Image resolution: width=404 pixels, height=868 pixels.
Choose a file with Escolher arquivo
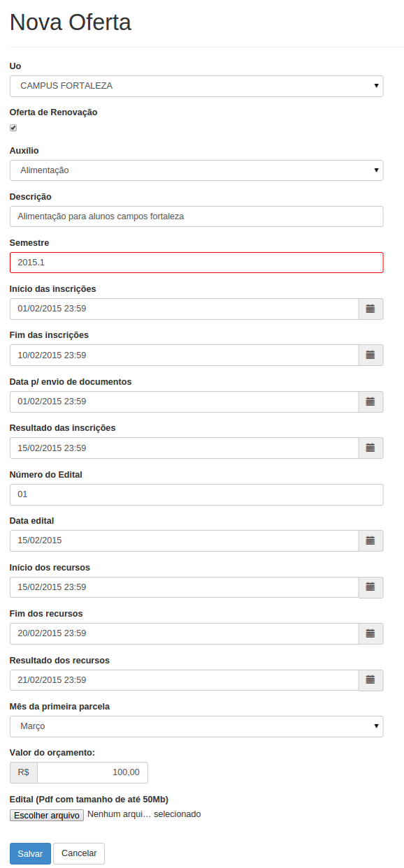click(47, 815)
